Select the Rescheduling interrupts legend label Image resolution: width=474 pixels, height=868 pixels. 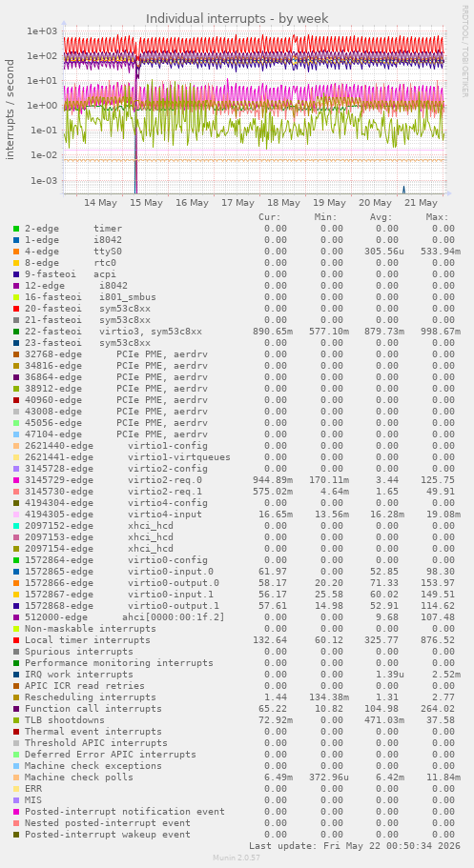pos(91,697)
